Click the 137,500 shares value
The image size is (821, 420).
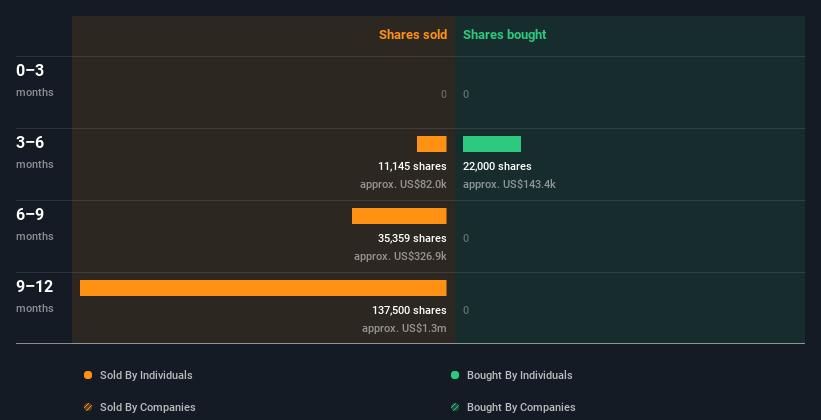(x=409, y=310)
